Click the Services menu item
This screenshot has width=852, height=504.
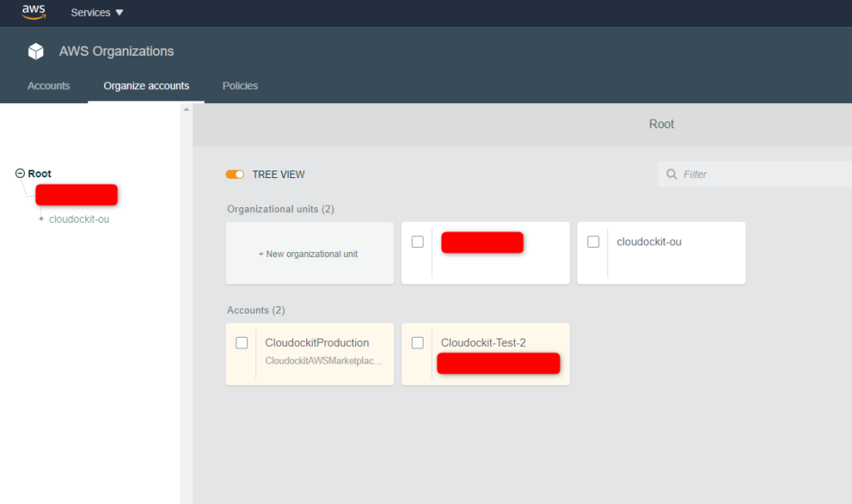pyautogui.click(x=92, y=12)
